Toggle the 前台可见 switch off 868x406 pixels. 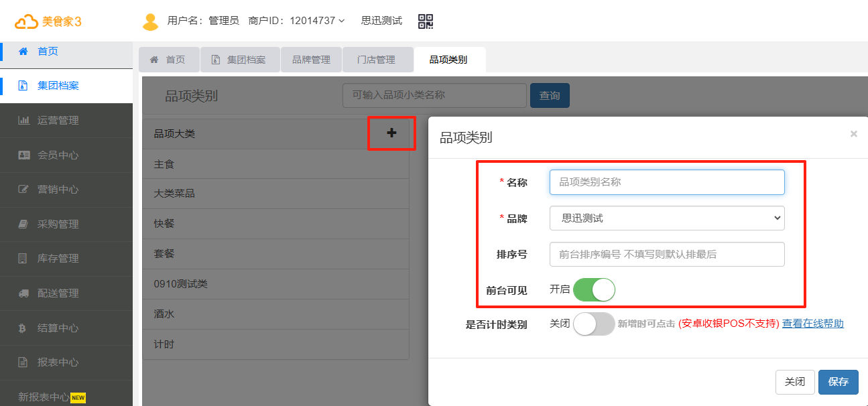tap(593, 290)
